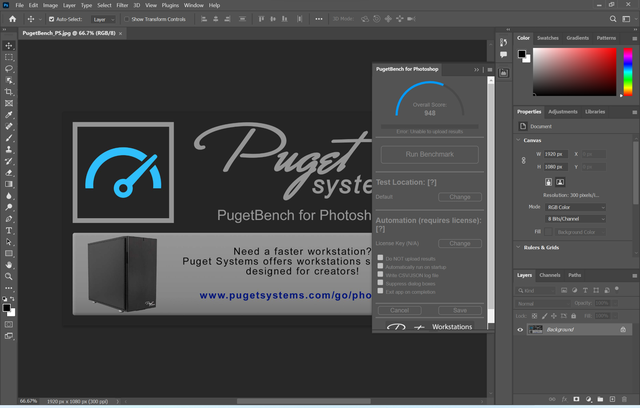Click the toolbar foreground color swatch
The height and width of the screenshot is (408, 640).
click(x=7, y=308)
